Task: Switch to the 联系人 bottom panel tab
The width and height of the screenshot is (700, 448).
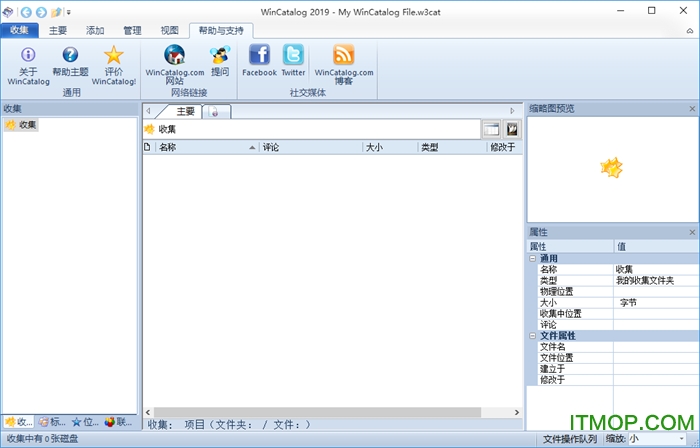Action: 118,422
